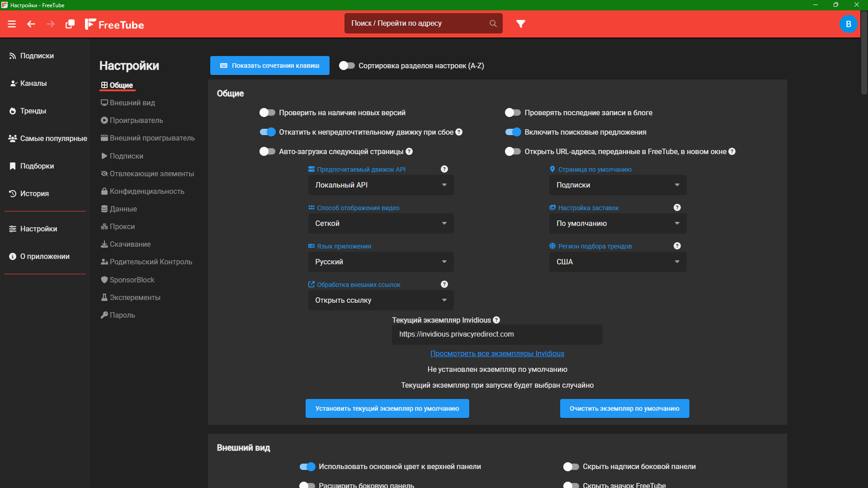This screenshot has width=868, height=488.
Task: Disable search suggestions toggle
Action: click(x=513, y=132)
